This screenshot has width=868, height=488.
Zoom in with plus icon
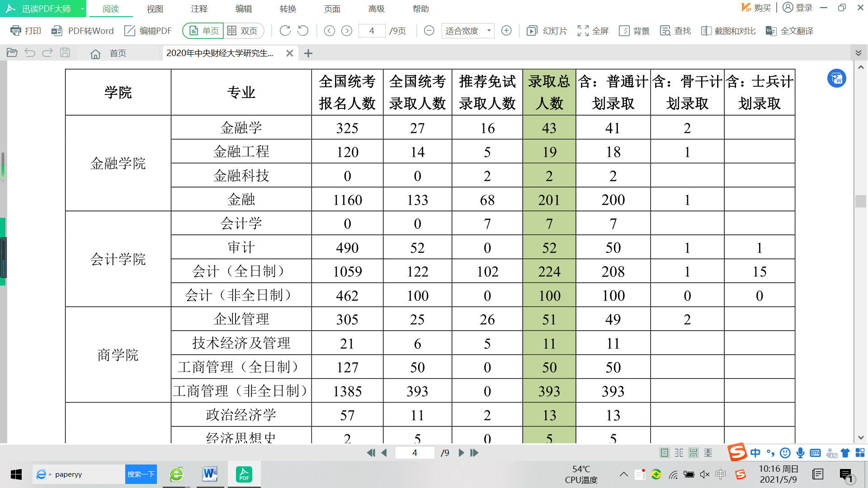pyautogui.click(x=506, y=31)
